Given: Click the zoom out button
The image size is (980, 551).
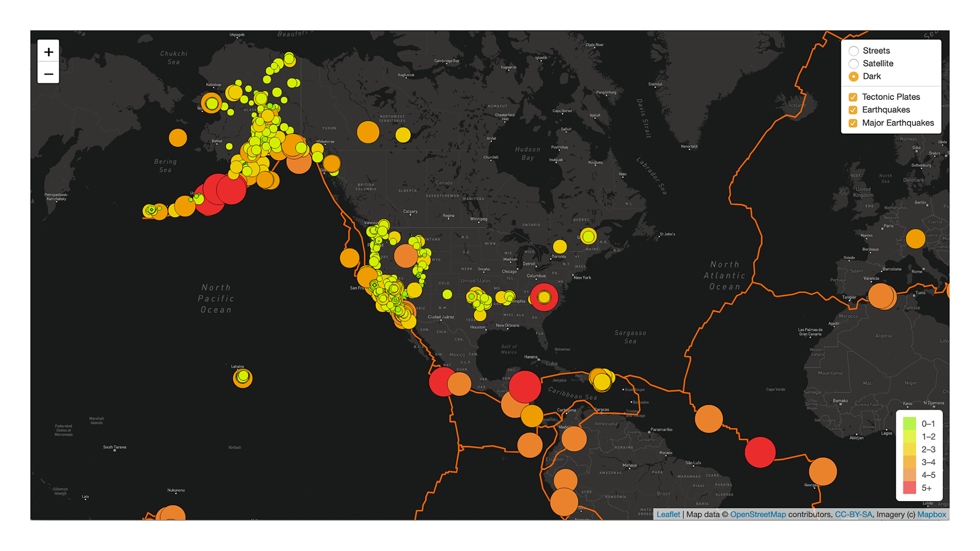Looking at the screenshot, I should point(48,73).
